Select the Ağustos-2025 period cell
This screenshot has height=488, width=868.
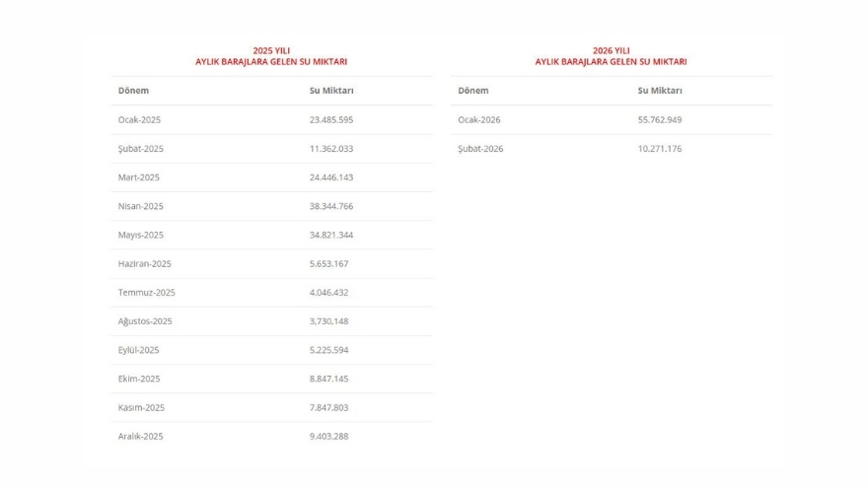[x=145, y=321]
